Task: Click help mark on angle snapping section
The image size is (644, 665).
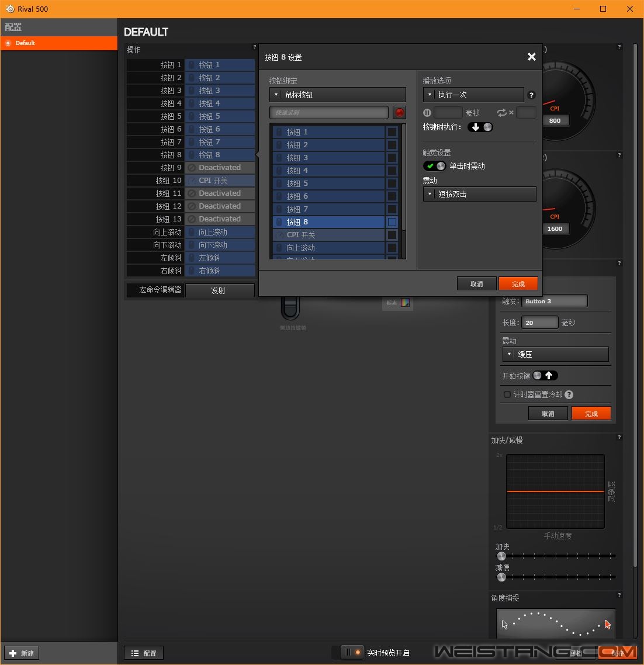Action: [619, 595]
